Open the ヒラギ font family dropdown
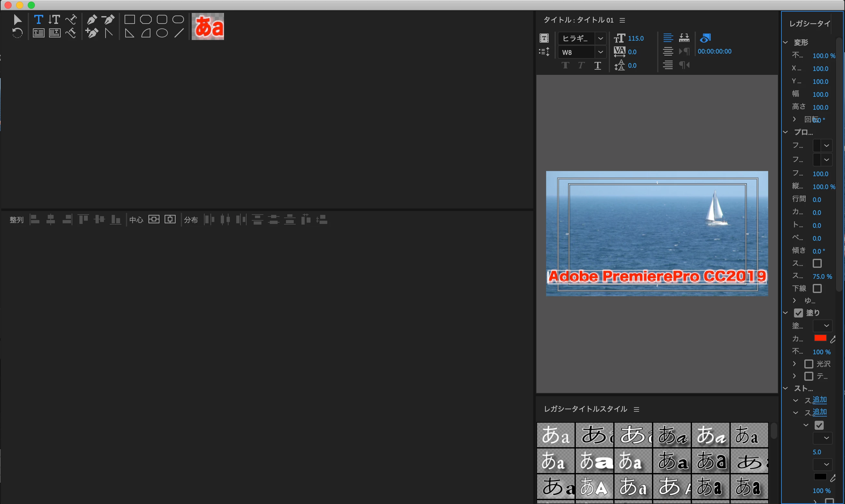Image resolution: width=845 pixels, height=504 pixels. coord(600,38)
